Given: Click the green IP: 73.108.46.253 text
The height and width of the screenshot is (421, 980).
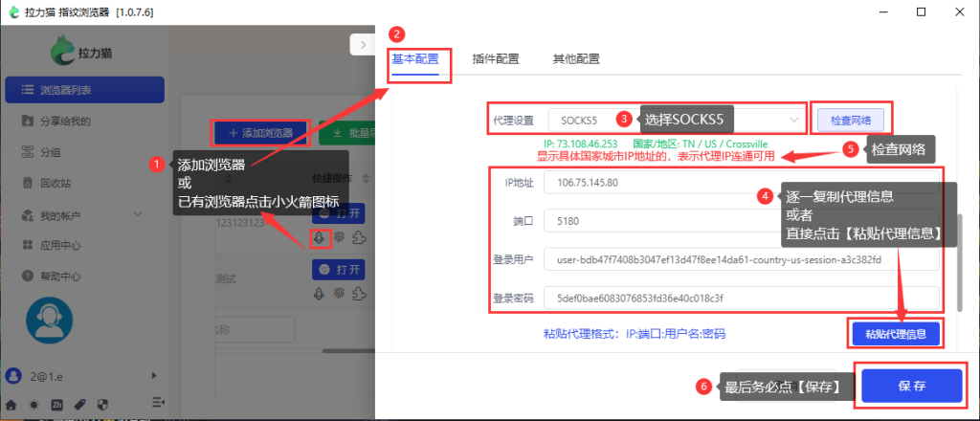Looking at the screenshot, I should click(581, 144).
